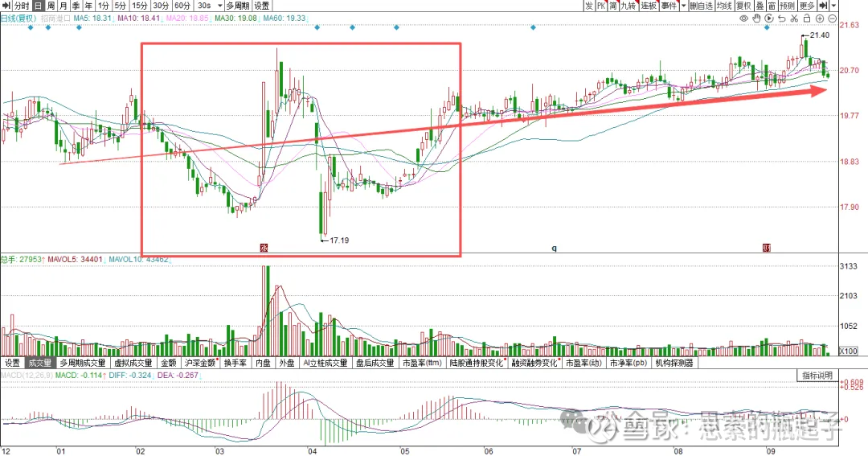Click the 指标说明 indicator help button
The width and height of the screenshot is (868, 456).
pos(817,375)
